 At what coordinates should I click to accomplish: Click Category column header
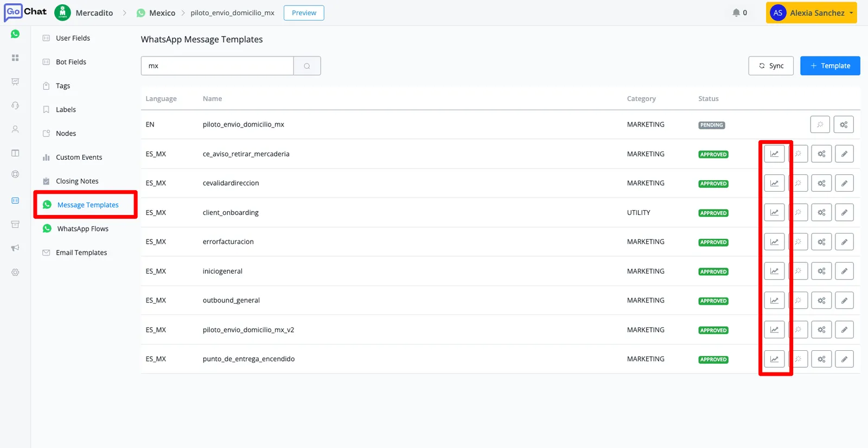click(641, 99)
